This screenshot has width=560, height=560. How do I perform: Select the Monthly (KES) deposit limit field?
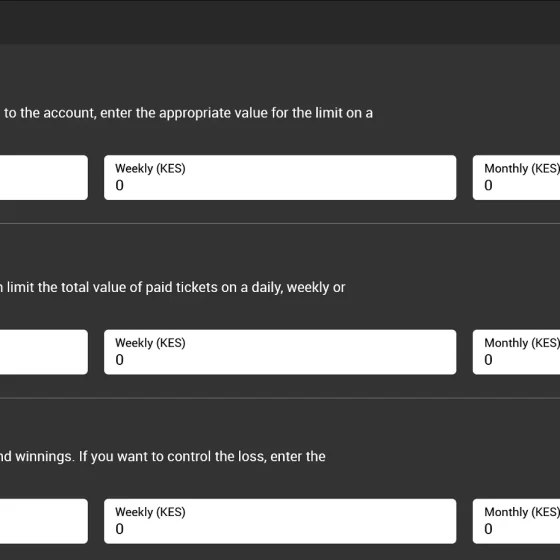[x=516, y=178]
